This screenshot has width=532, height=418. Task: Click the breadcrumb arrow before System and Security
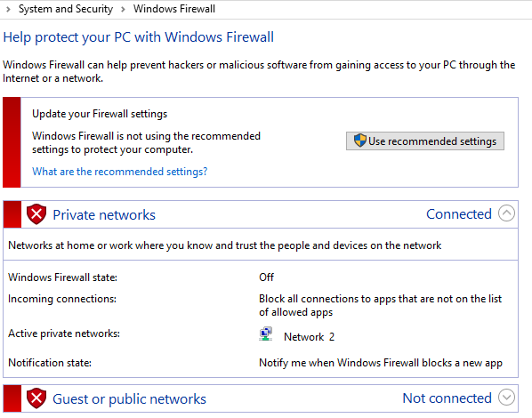point(9,9)
